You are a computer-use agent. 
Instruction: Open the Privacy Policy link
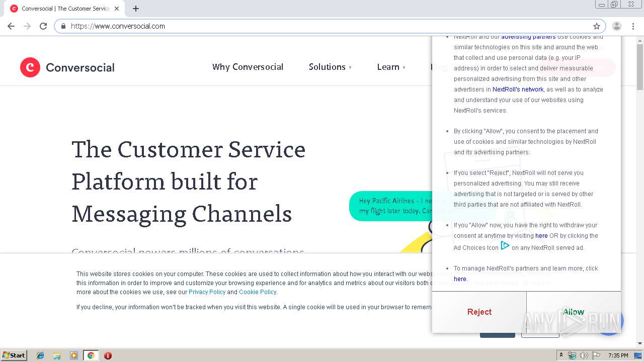click(x=207, y=292)
